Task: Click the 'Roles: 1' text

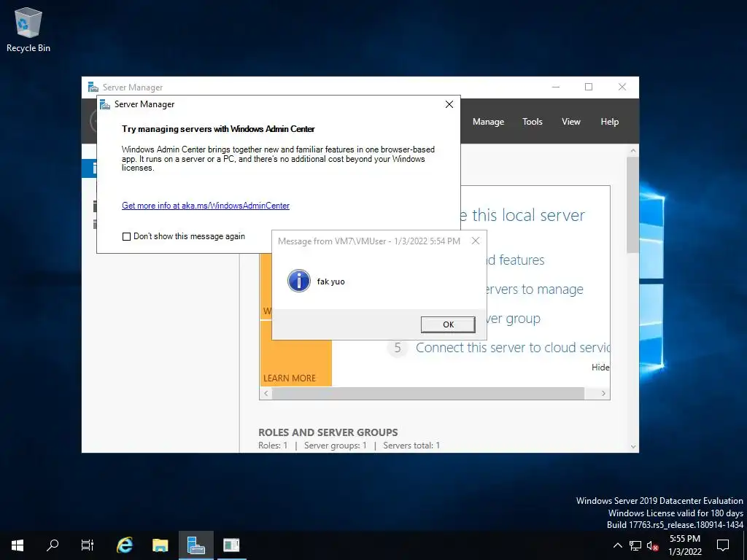Action: 273,446
